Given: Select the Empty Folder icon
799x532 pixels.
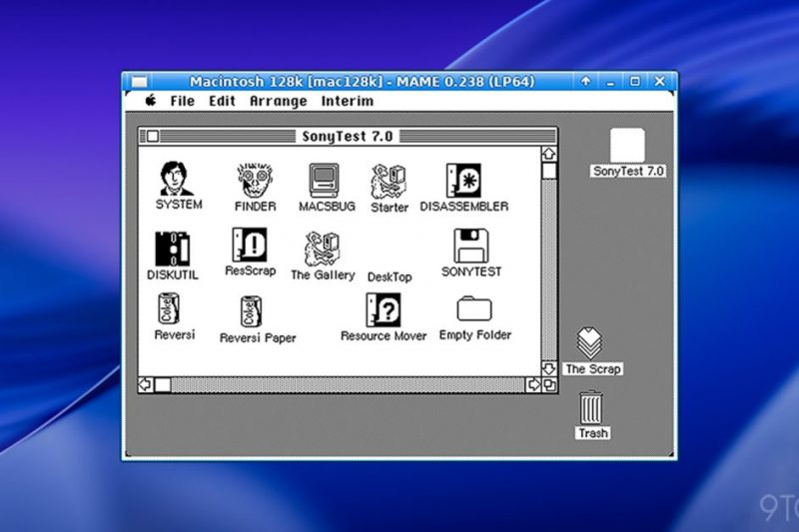Looking at the screenshot, I should [x=473, y=308].
